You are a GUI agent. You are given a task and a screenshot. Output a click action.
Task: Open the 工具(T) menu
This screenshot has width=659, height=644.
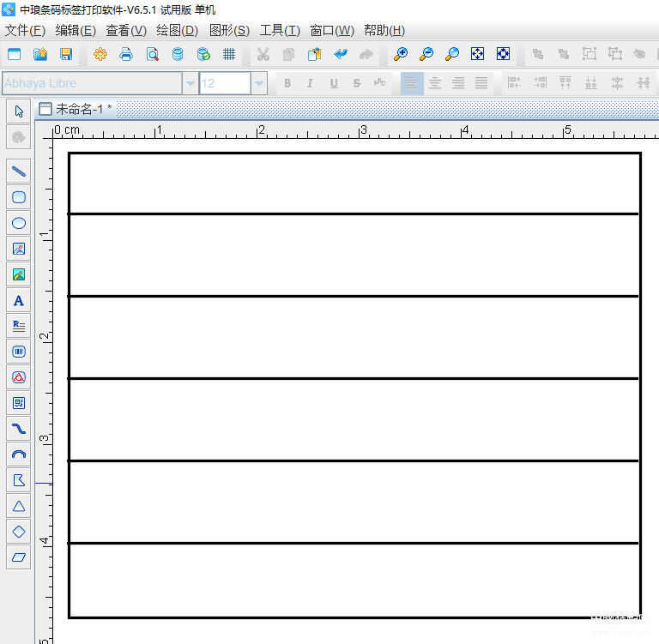[280, 31]
